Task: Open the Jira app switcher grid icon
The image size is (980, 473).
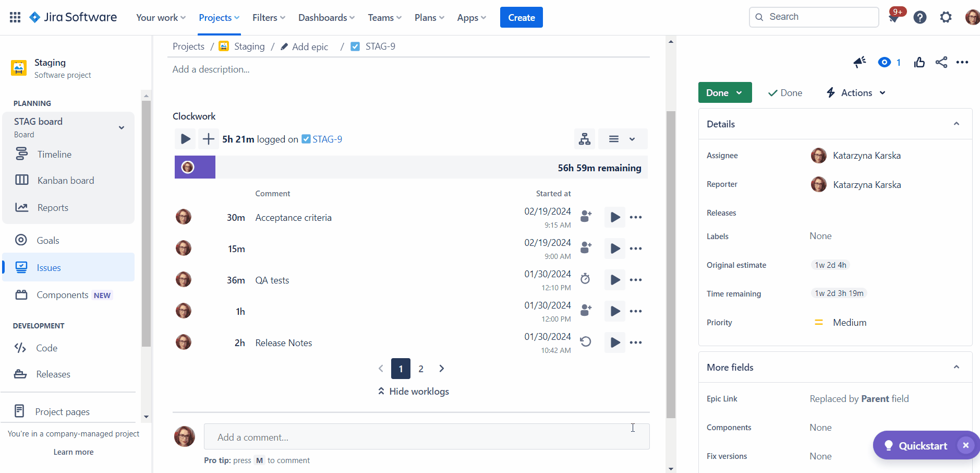Action: pyautogui.click(x=15, y=17)
